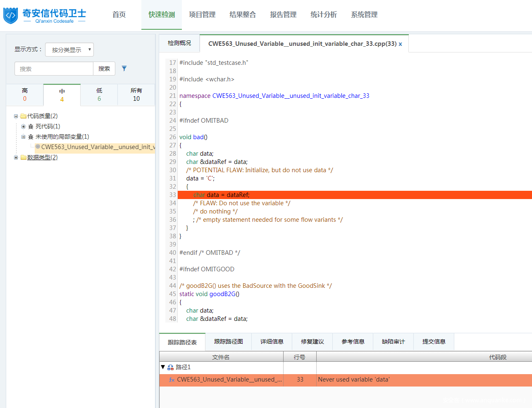This screenshot has width=532, height=408.
Task: Select the 低 severity filter tab
Action: (x=99, y=95)
